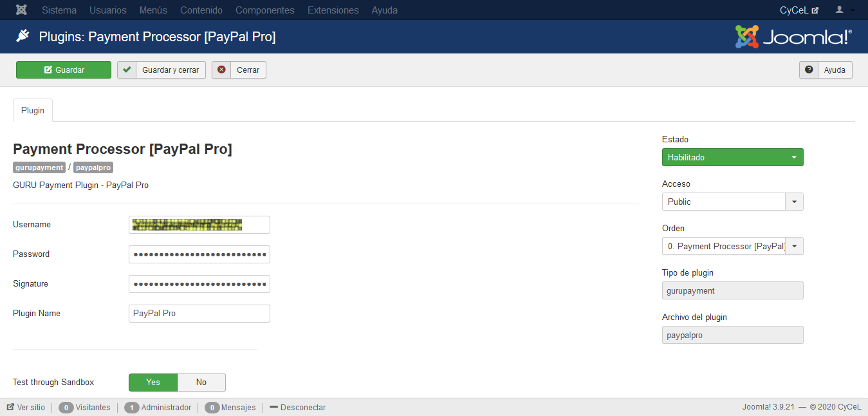Click Payment Processor [PayPal Pro] heading
The width and height of the screenshot is (868, 416).
pyautogui.click(x=122, y=149)
